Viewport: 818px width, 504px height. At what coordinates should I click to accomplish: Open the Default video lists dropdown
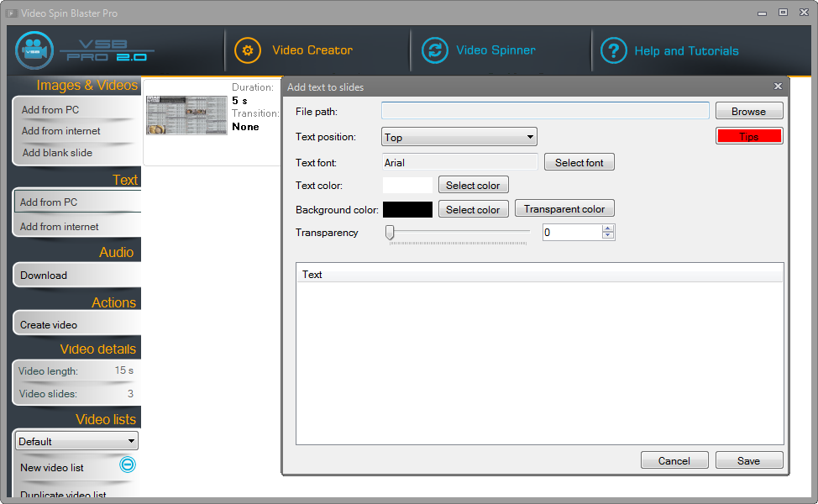pos(76,441)
